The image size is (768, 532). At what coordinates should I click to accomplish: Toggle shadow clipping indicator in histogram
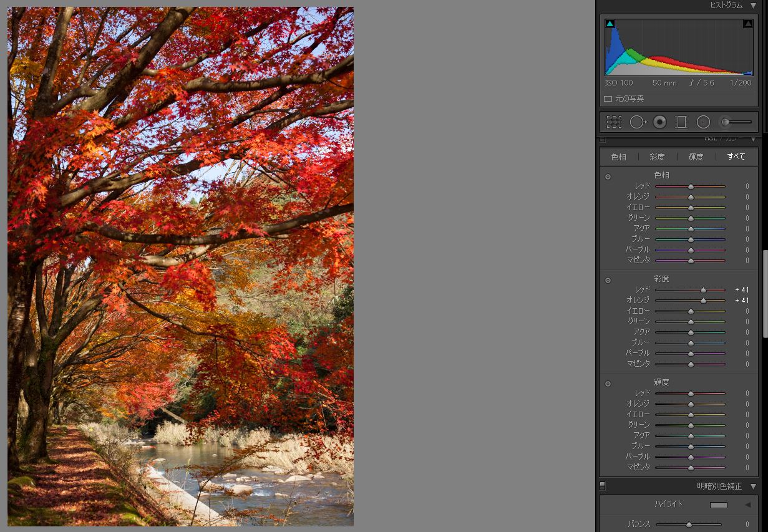click(x=610, y=24)
